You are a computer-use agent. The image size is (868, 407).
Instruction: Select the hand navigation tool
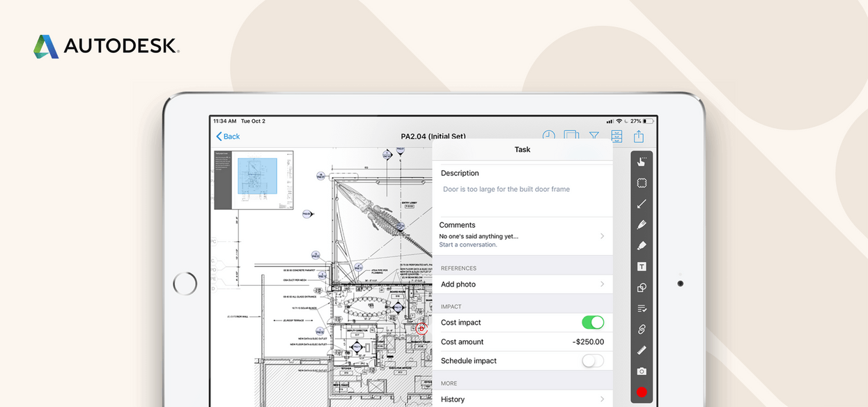point(641,161)
